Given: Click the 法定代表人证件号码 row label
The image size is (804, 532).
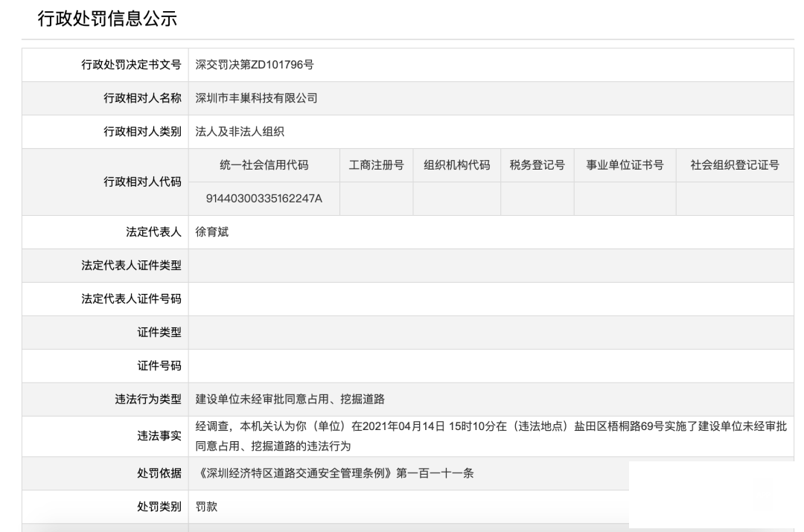Looking at the screenshot, I should click(x=131, y=299).
